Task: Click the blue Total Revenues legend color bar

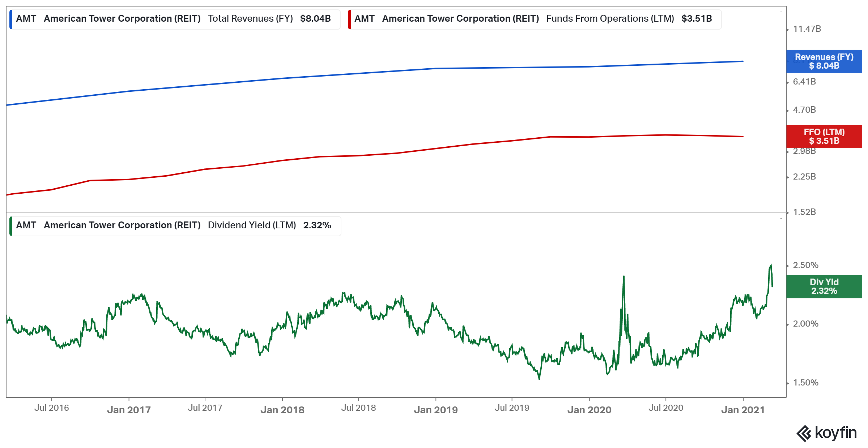Action: (11, 19)
